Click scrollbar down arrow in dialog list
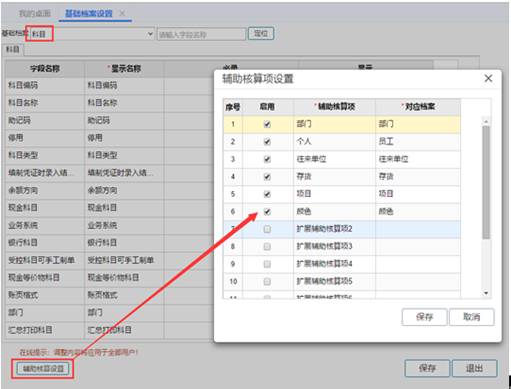511x389 pixels. [486, 293]
